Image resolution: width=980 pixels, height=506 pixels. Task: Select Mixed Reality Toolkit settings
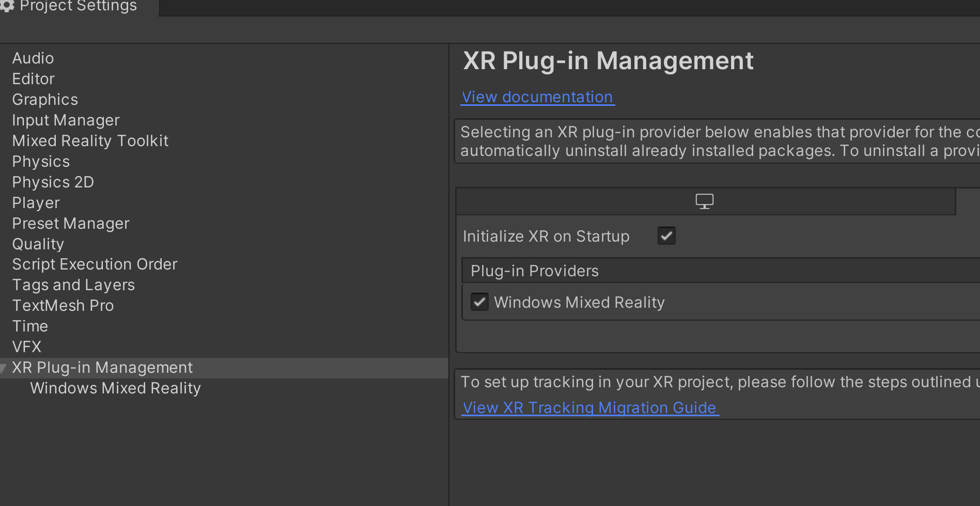tap(90, 141)
